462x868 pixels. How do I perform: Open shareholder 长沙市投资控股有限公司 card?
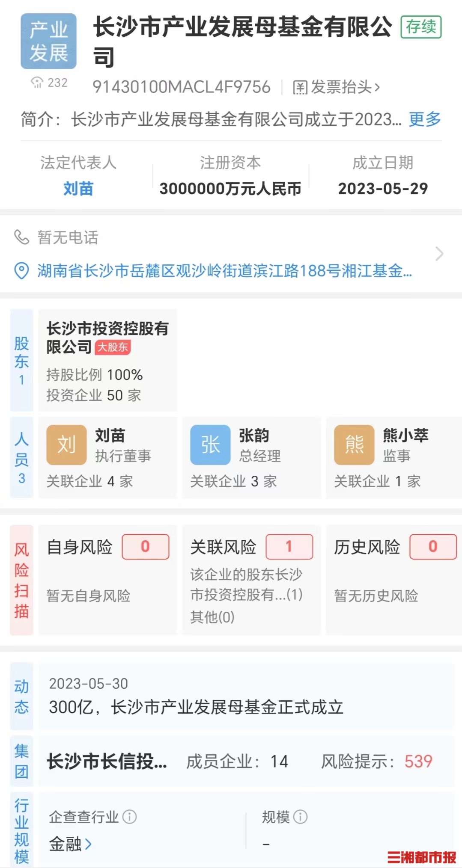click(x=107, y=360)
